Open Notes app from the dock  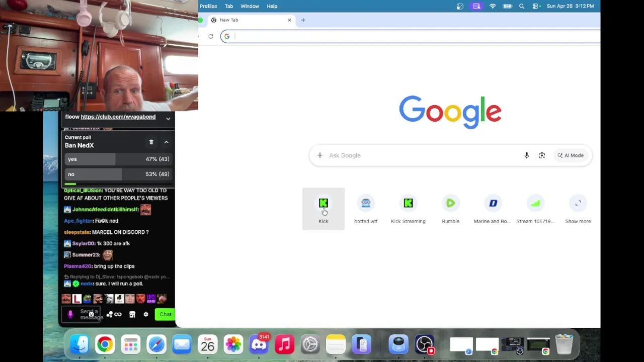coord(336,344)
